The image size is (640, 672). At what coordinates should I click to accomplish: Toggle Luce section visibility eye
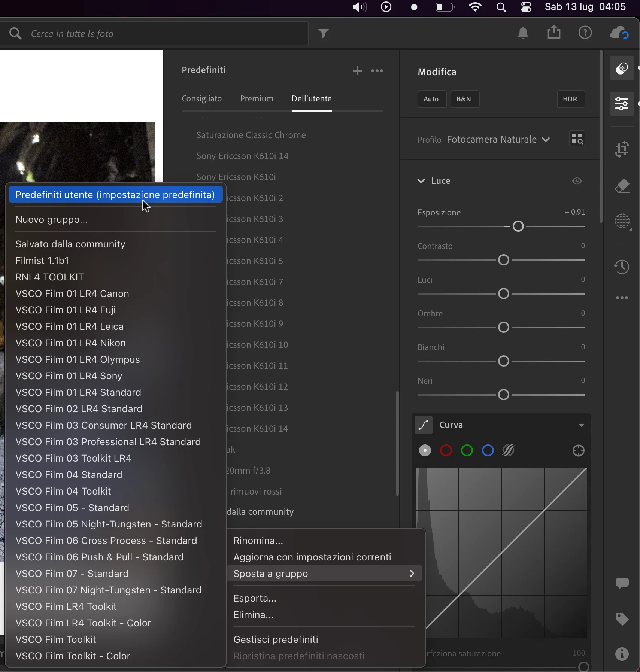tap(577, 181)
